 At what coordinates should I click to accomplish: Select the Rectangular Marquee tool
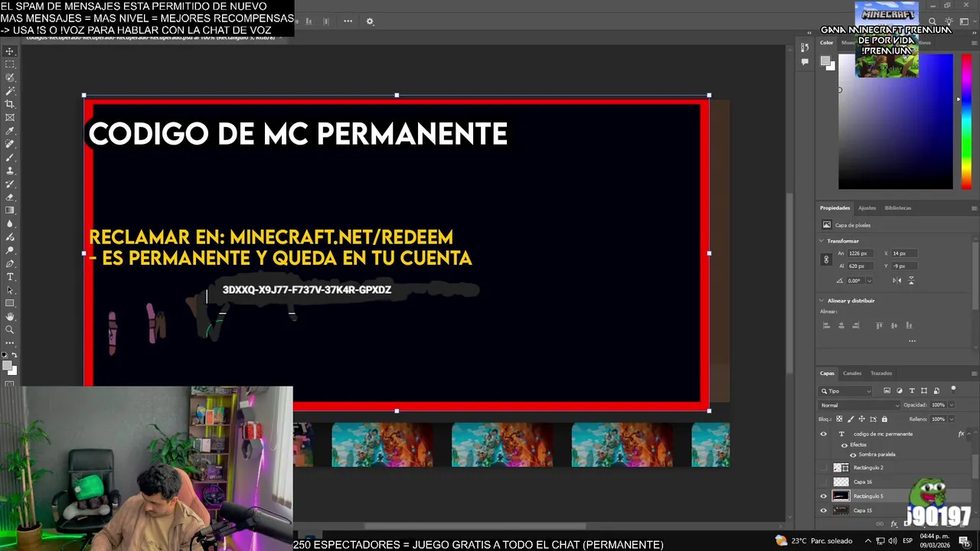pyautogui.click(x=10, y=64)
